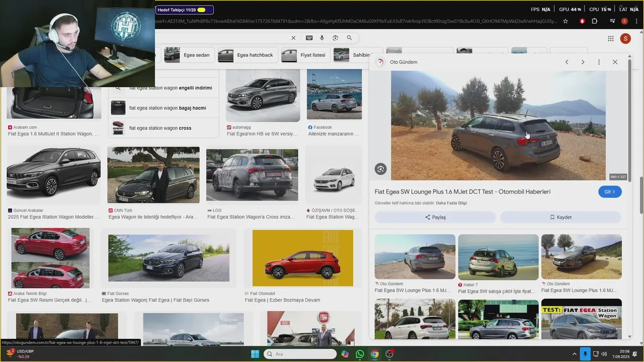Open the Chrome three-dot menu
This screenshot has height=362, width=644.
(x=637, y=21)
